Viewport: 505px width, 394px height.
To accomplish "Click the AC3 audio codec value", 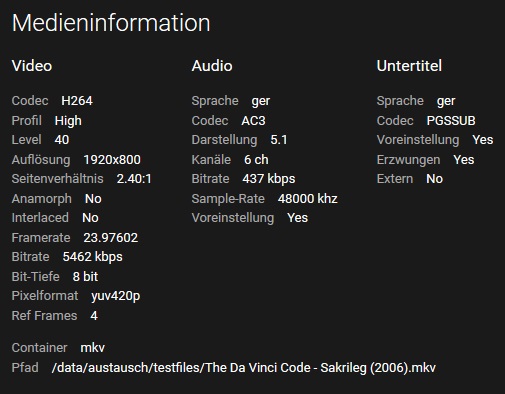I will pyautogui.click(x=254, y=121).
